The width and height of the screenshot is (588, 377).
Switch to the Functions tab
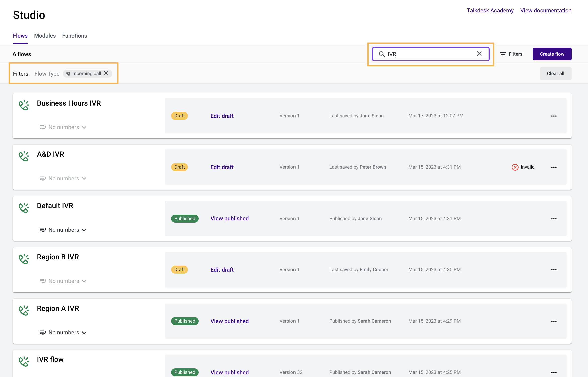(75, 36)
